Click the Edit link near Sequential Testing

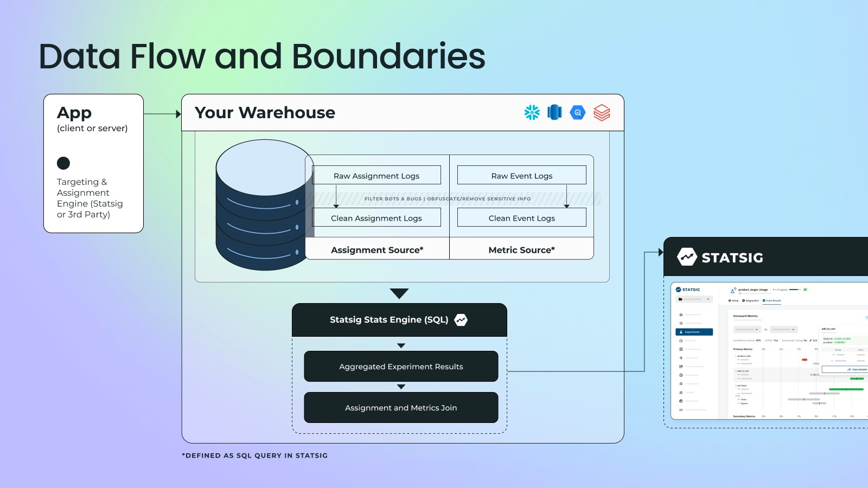(x=813, y=341)
